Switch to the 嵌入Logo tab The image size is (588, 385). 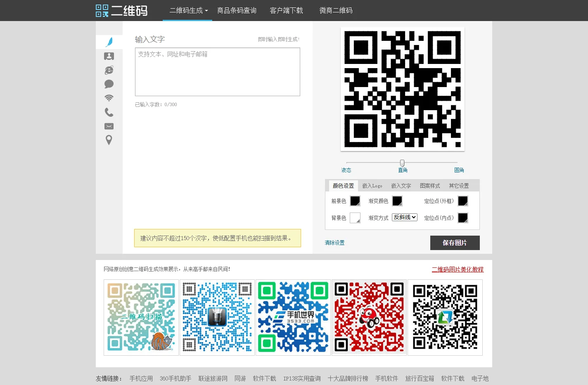tap(372, 186)
